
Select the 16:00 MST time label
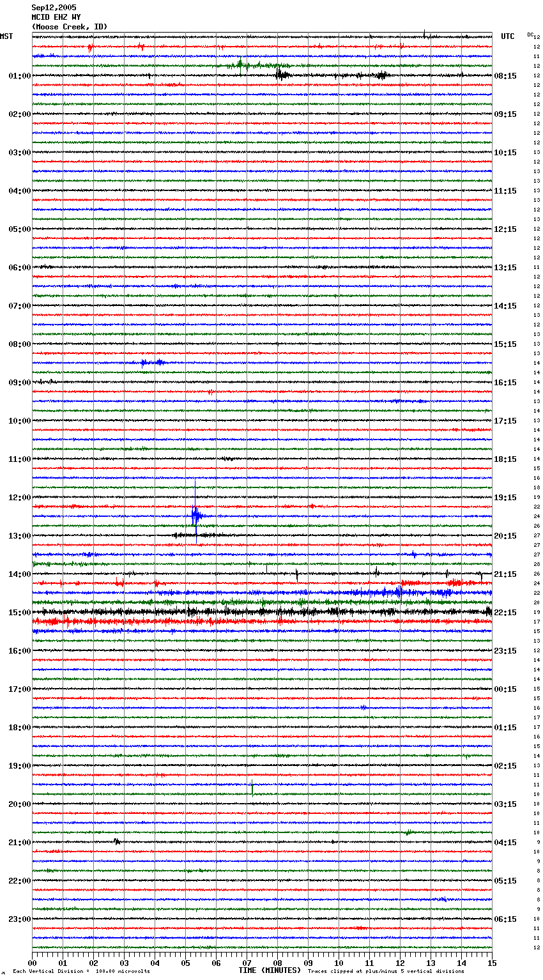(20, 651)
